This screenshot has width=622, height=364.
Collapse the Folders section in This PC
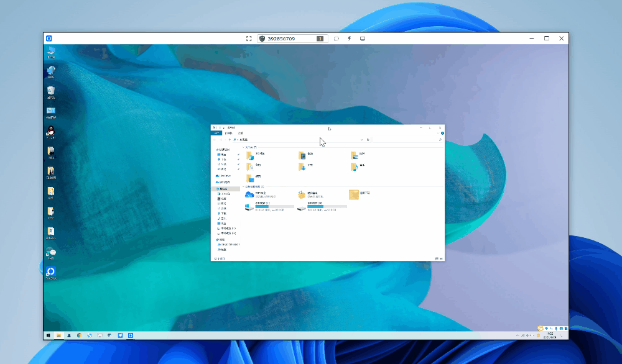point(243,147)
